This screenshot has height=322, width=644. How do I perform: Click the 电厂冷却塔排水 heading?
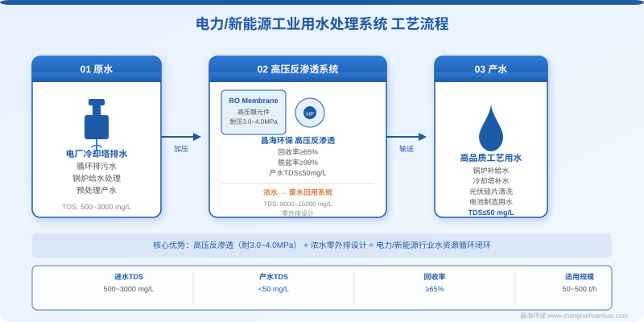(97, 154)
